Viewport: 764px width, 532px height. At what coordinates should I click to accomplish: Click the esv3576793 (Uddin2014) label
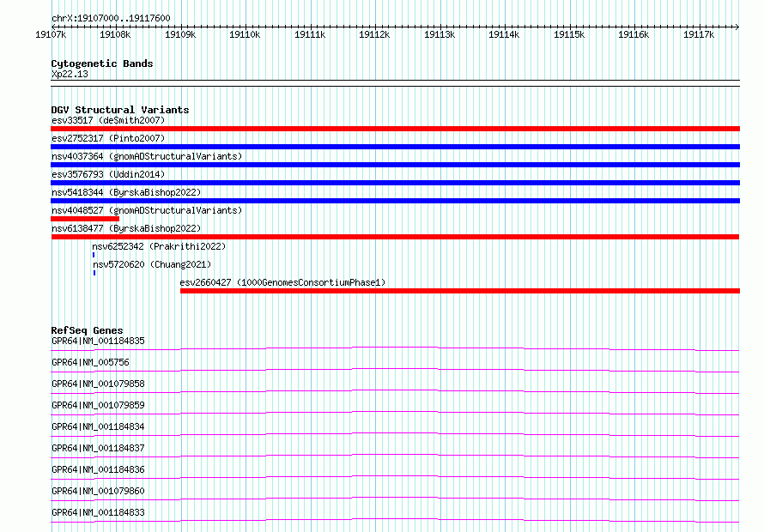coord(108,174)
